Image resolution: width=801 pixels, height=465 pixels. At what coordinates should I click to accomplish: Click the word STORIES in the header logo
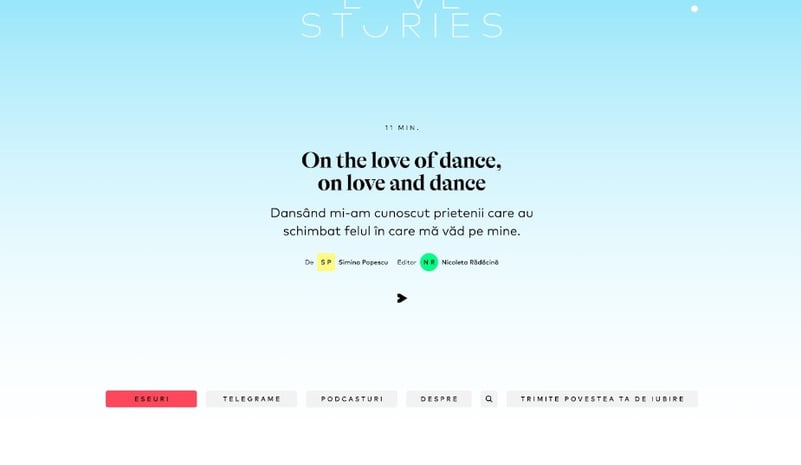(402, 26)
